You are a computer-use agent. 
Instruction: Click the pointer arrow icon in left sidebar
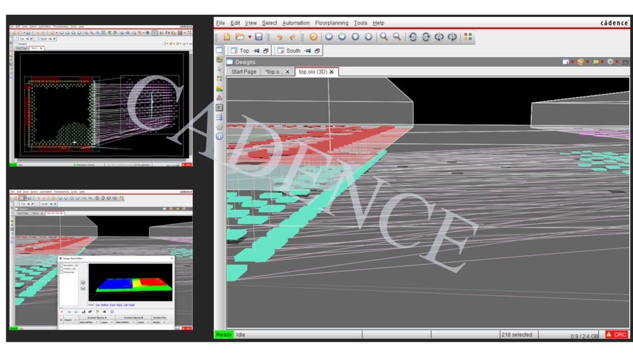click(x=219, y=69)
